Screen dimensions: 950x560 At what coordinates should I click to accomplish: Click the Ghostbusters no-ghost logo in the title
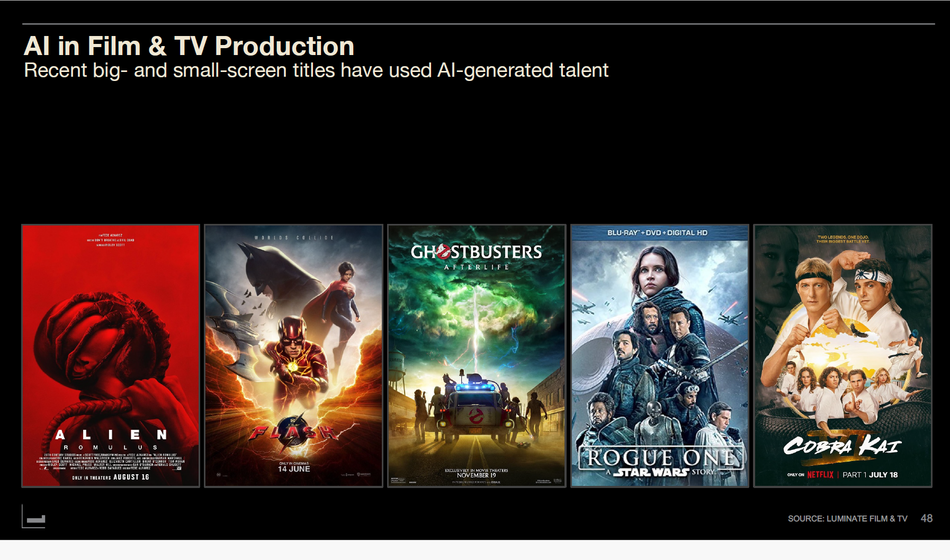click(443, 251)
